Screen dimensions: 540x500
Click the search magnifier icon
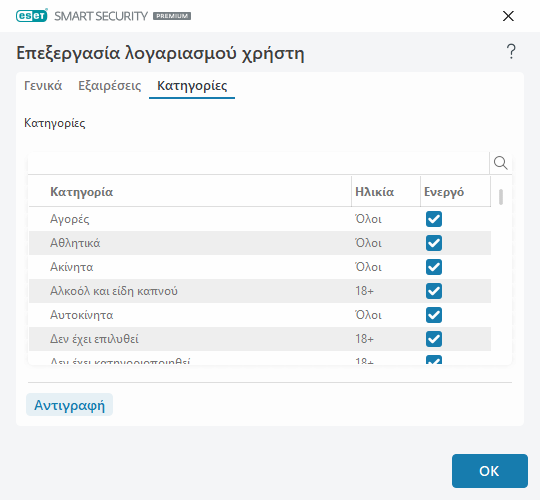500,163
